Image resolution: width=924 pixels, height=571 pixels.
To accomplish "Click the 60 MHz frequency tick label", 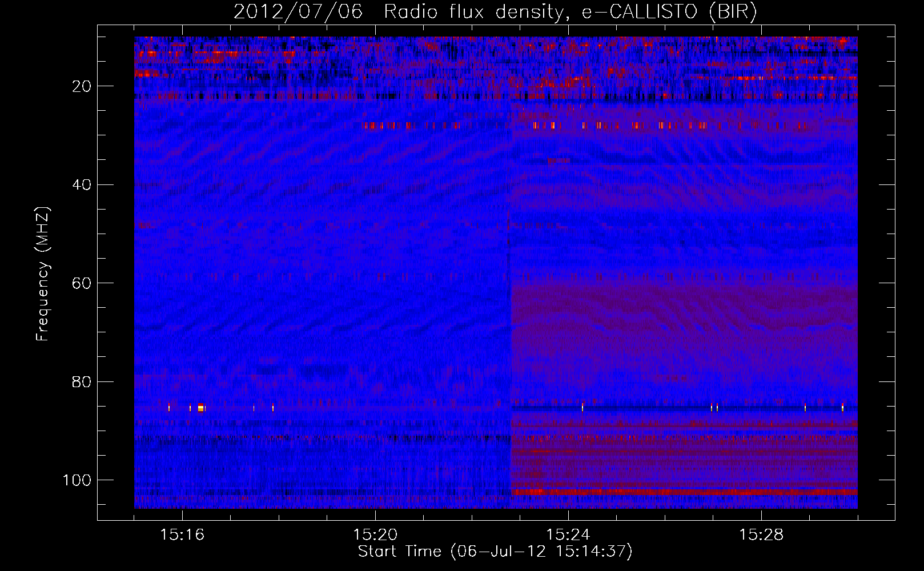I will pyautogui.click(x=82, y=283).
